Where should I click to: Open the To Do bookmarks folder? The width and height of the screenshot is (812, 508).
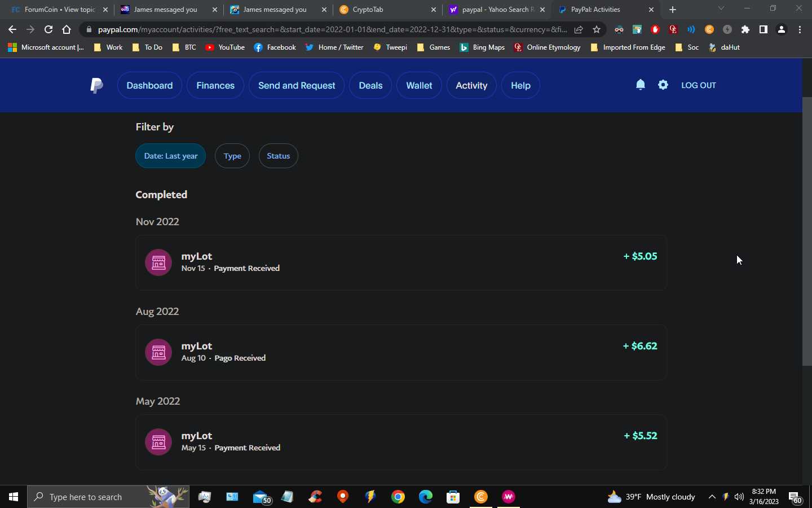147,47
